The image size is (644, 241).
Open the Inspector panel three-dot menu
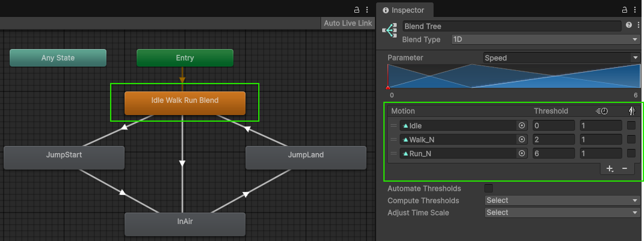click(x=636, y=10)
